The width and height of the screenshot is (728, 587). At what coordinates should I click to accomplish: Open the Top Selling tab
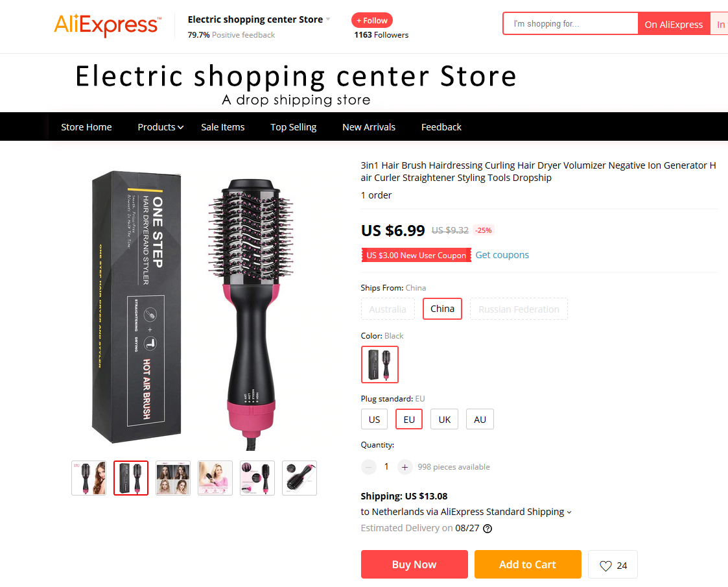pos(294,127)
